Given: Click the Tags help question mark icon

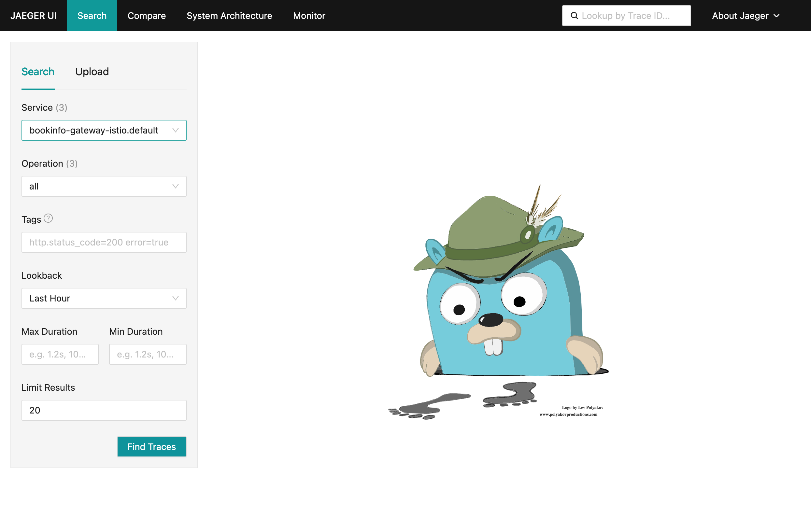Looking at the screenshot, I should point(49,218).
